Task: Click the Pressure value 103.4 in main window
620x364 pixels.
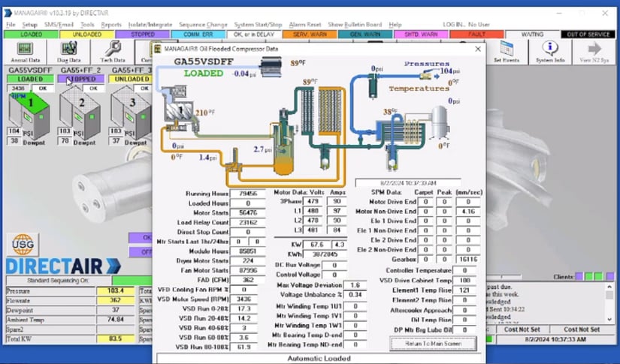Action: [116, 291]
